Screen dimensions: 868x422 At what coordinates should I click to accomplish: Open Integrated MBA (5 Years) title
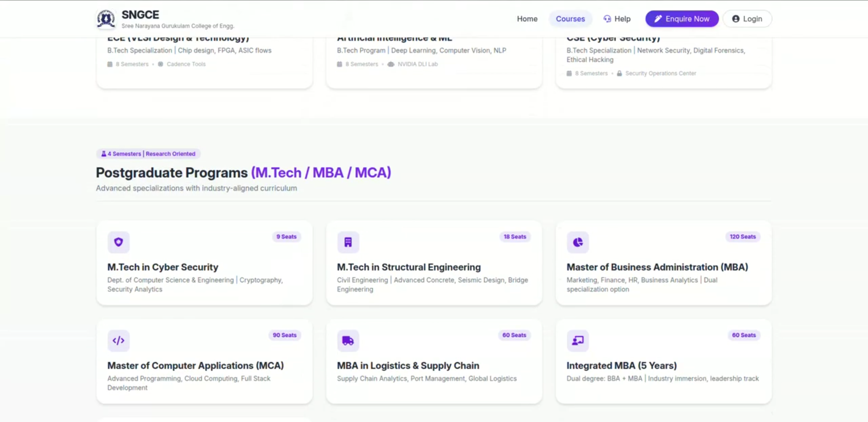(621, 365)
